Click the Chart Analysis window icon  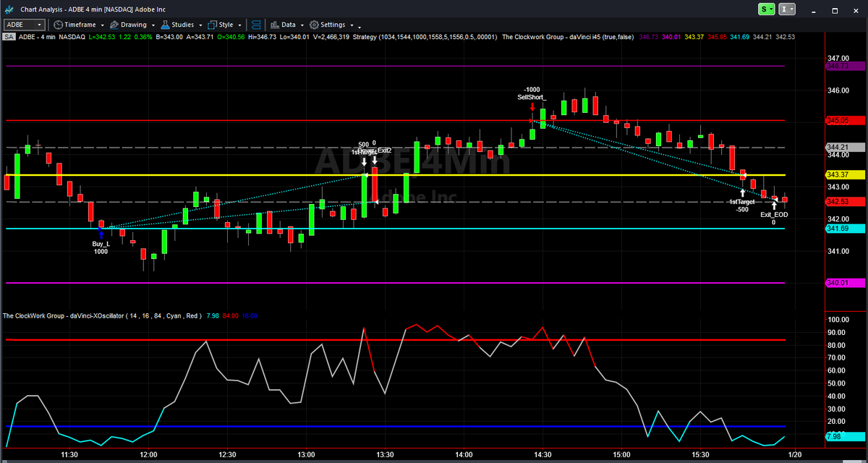[x=8, y=9]
